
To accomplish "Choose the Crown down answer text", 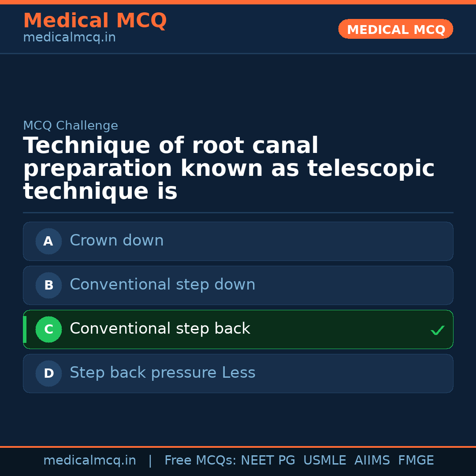I will coord(117,241).
